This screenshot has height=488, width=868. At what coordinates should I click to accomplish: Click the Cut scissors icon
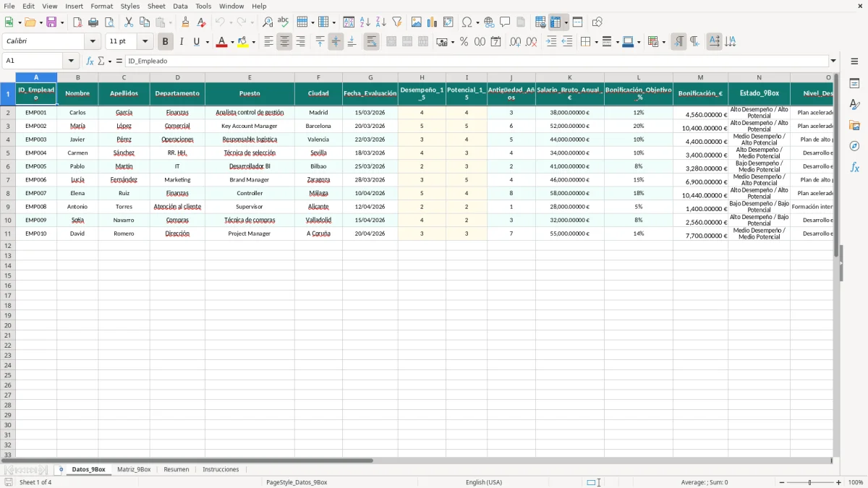[129, 22]
